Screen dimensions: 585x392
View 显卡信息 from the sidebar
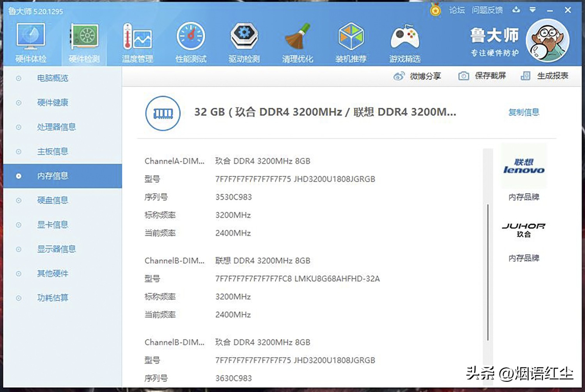coord(53,225)
